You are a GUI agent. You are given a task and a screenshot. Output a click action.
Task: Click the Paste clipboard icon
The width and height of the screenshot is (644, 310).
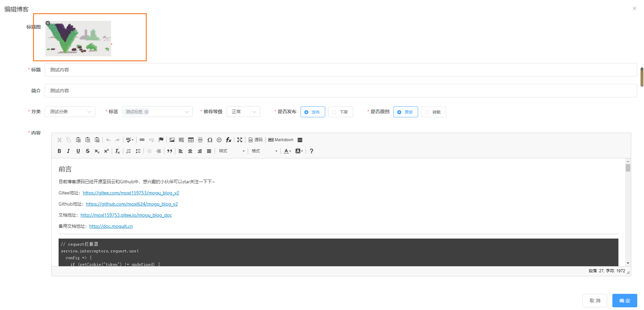point(78,140)
